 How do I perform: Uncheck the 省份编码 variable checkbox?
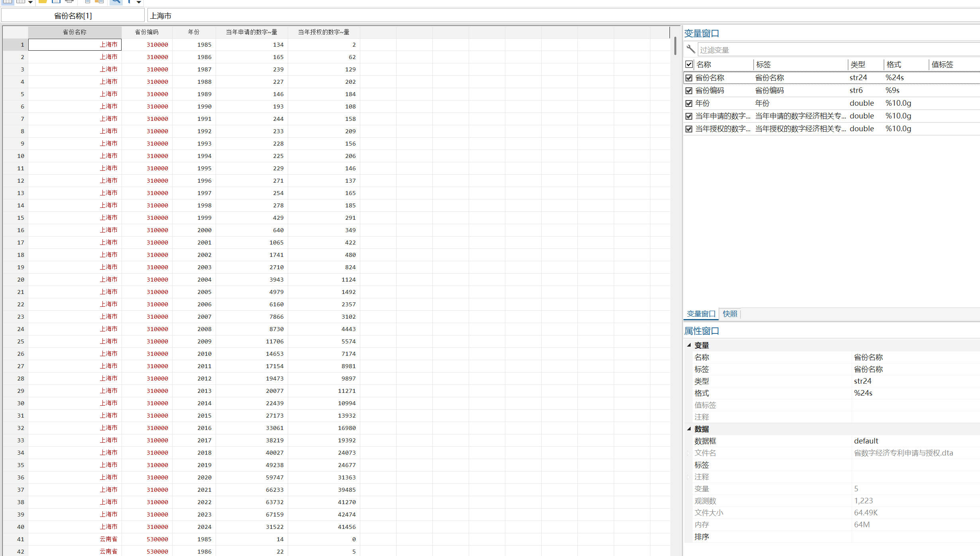click(x=689, y=91)
